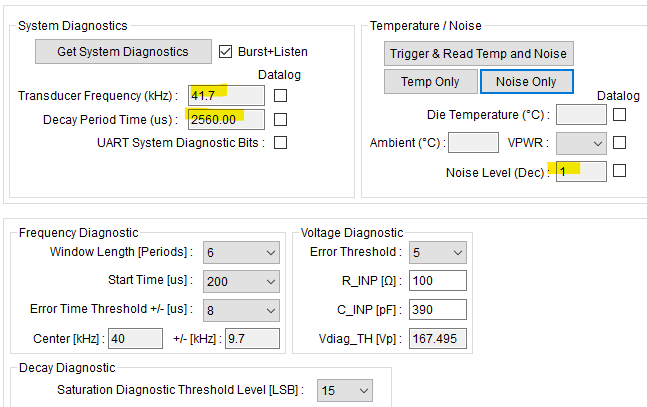Enable datalog for Transducer Frequency
Viewport: 647px width, 407px height.
[280, 96]
